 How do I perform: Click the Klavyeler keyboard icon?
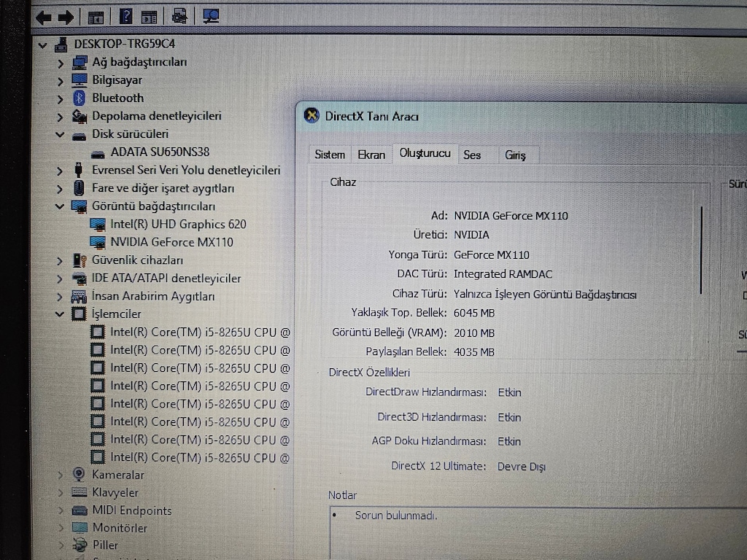[79, 492]
